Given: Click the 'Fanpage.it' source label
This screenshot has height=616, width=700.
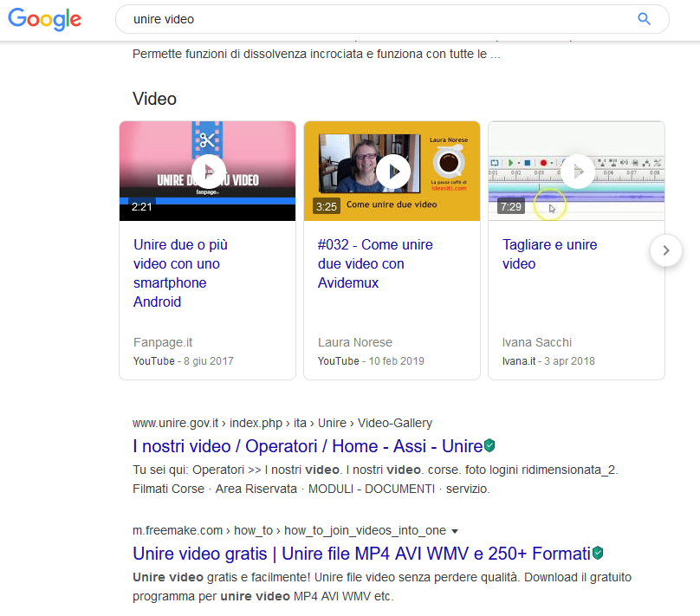Looking at the screenshot, I should tap(163, 342).
